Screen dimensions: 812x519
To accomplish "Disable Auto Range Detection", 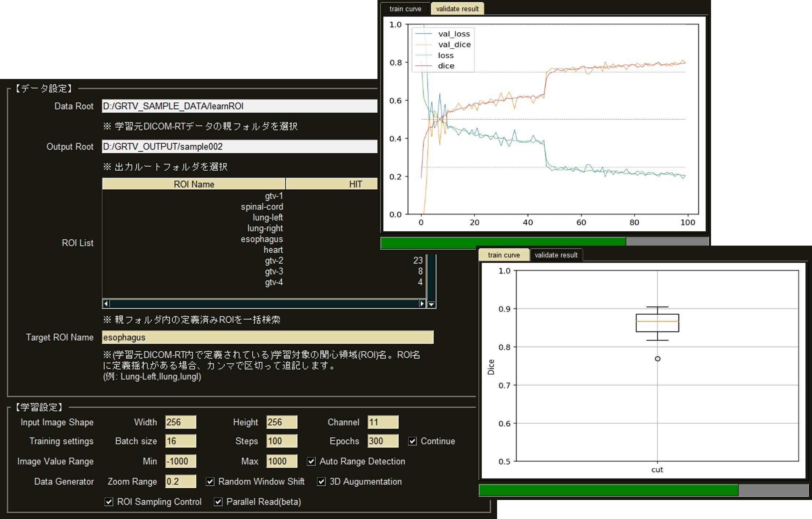I will point(311,462).
